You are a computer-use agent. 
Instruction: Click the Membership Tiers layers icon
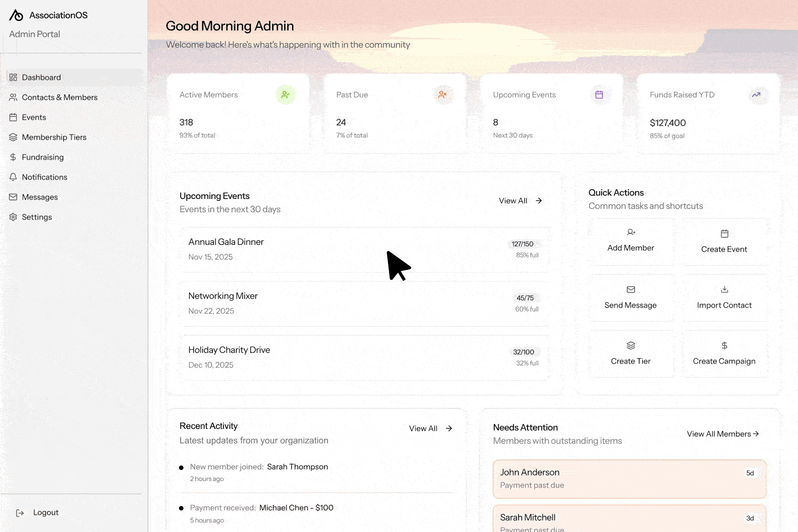(13, 137)
